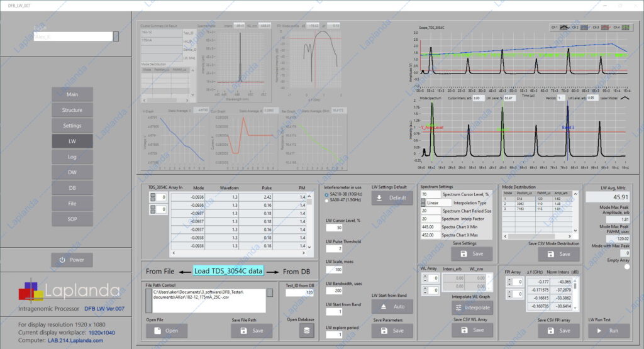The image size is (644, 349).
Task: Open the Laser Modes plot style selector
Action: 626,98
